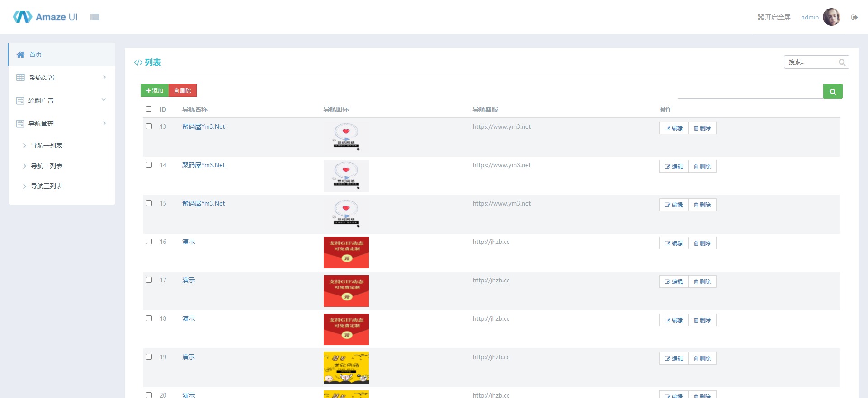The width and height of the screenshot is (868, 398).
Task: Click the 导航名称 column header
Action: [195, 109]
